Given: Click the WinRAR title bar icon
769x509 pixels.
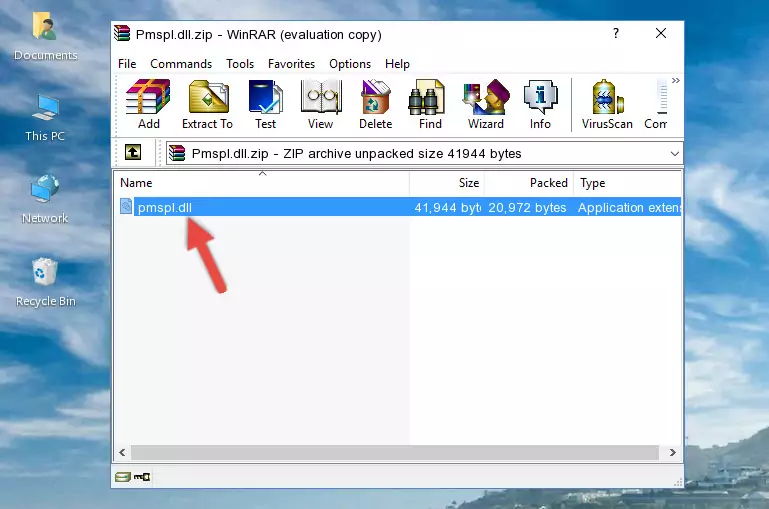Looking at the screenshot, I should (122, 34).
